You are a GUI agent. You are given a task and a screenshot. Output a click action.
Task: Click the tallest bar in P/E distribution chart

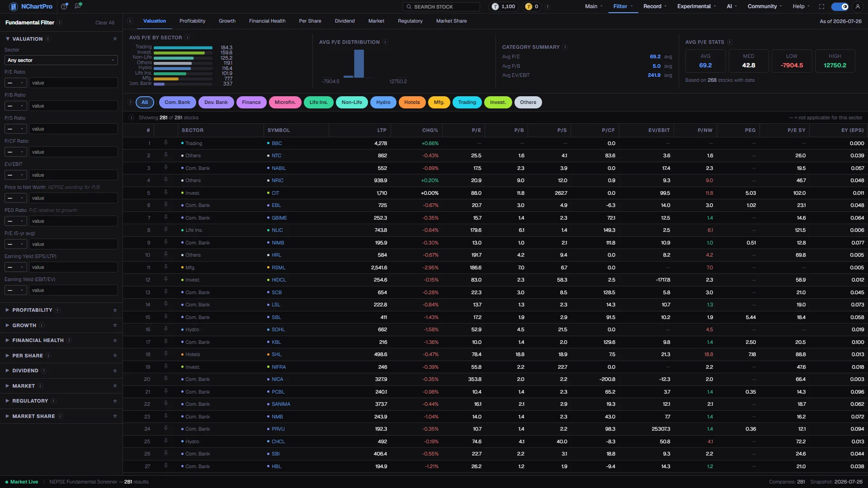tap(359, 64)
